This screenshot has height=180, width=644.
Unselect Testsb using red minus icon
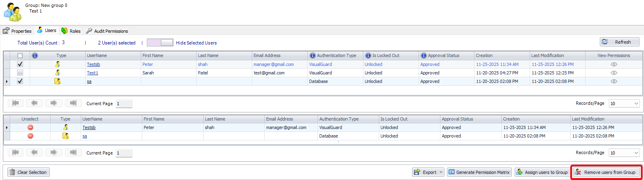(30, 127)
